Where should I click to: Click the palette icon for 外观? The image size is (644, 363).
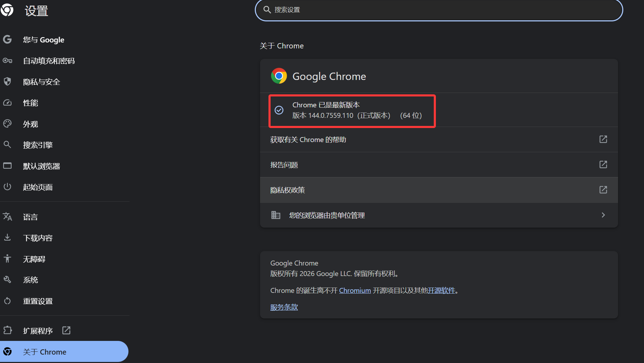(x=7, y=123)
